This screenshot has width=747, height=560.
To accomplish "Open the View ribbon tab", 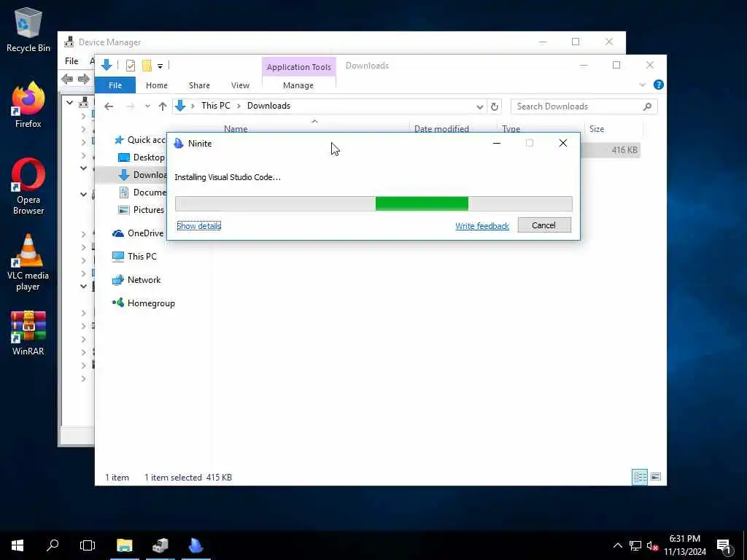I will point(240,85).
